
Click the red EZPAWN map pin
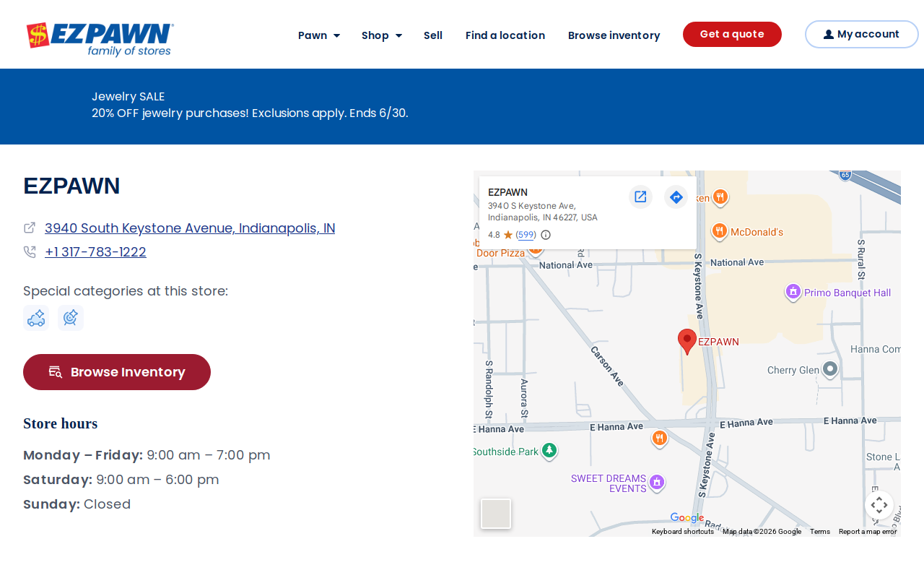(x=687, y=341)
